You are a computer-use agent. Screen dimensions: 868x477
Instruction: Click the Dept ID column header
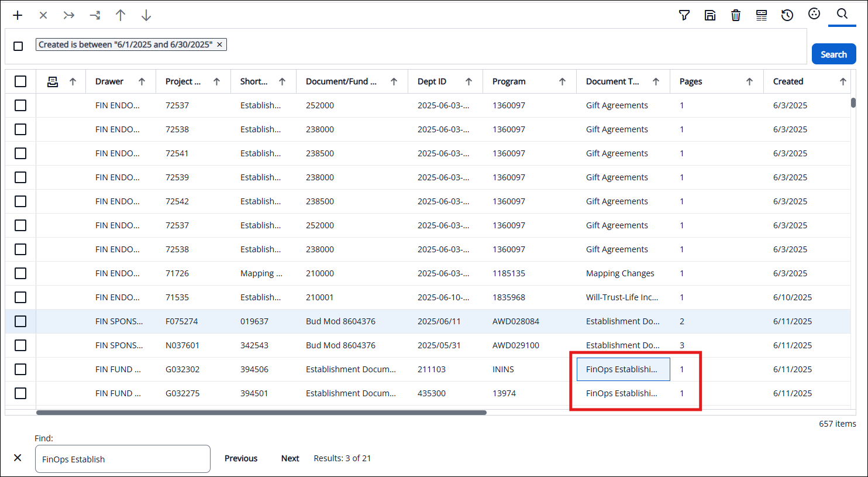[432, 82]
